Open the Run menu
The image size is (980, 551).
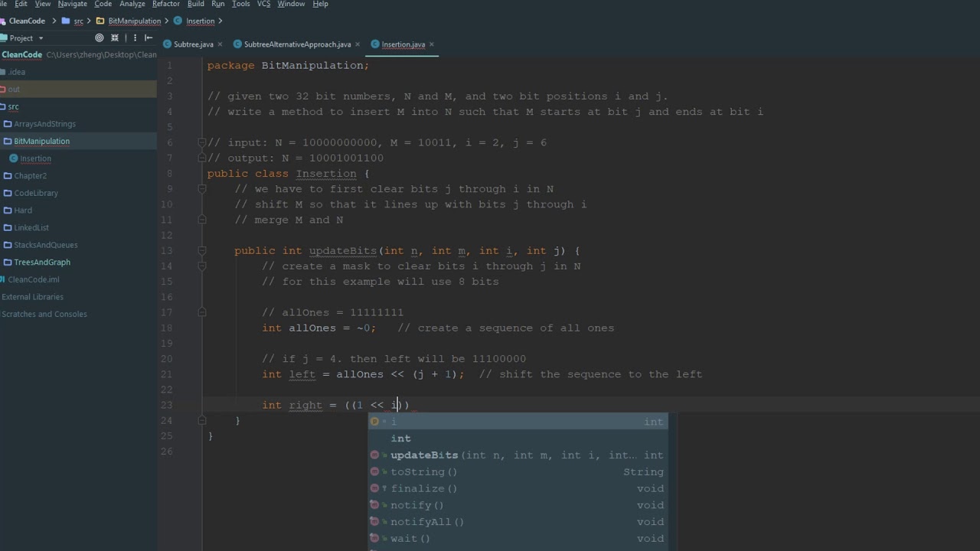pos(218,4)
